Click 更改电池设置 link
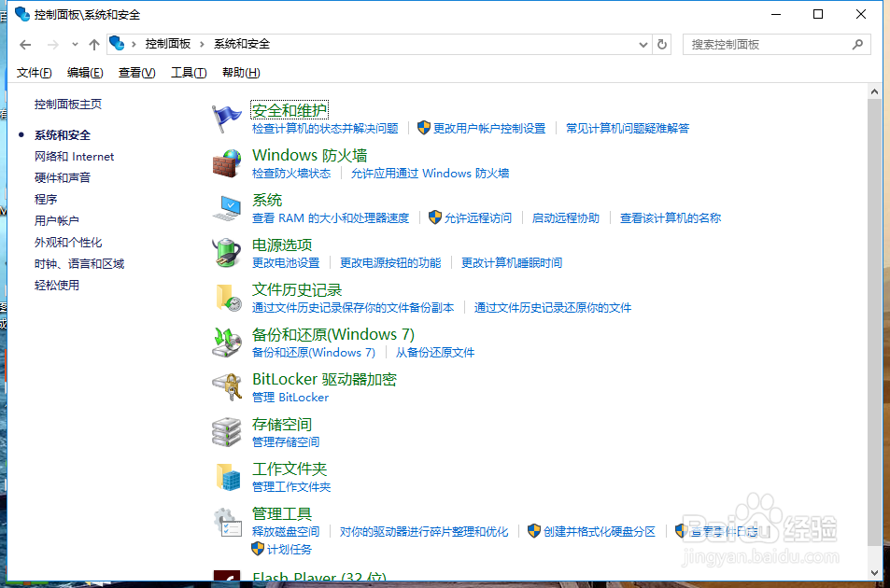The width and height of the screenshot is (890, 588). point(286,262)
